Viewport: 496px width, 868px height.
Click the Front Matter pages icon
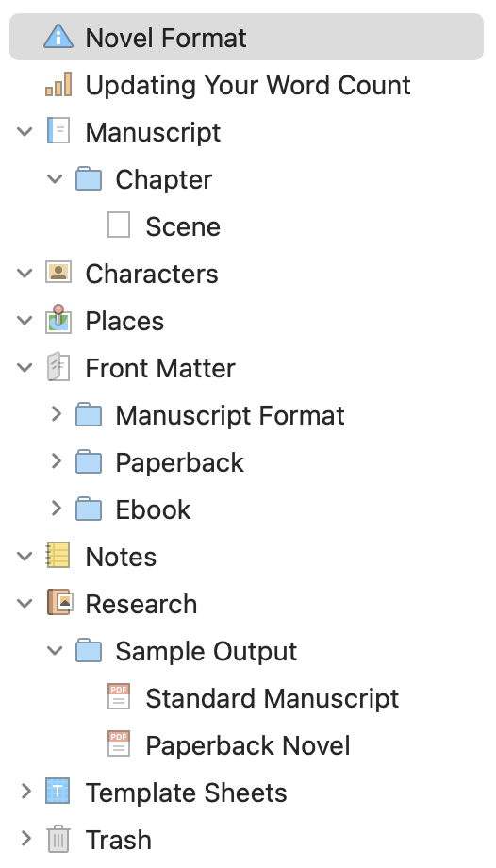click(58, 367)
